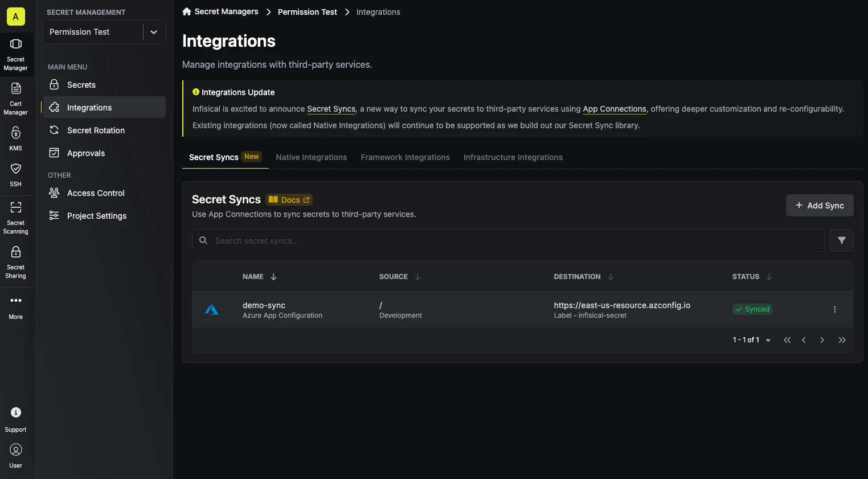Open the SSH shield icon
The height and width of the screenshot is (479, 868).
click(x=16, y=169)
